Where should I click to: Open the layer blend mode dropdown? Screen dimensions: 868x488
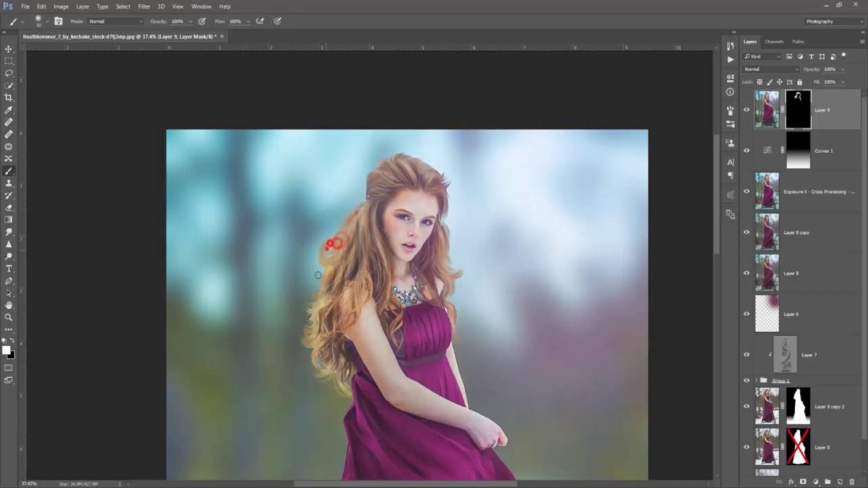coord(771,69)
